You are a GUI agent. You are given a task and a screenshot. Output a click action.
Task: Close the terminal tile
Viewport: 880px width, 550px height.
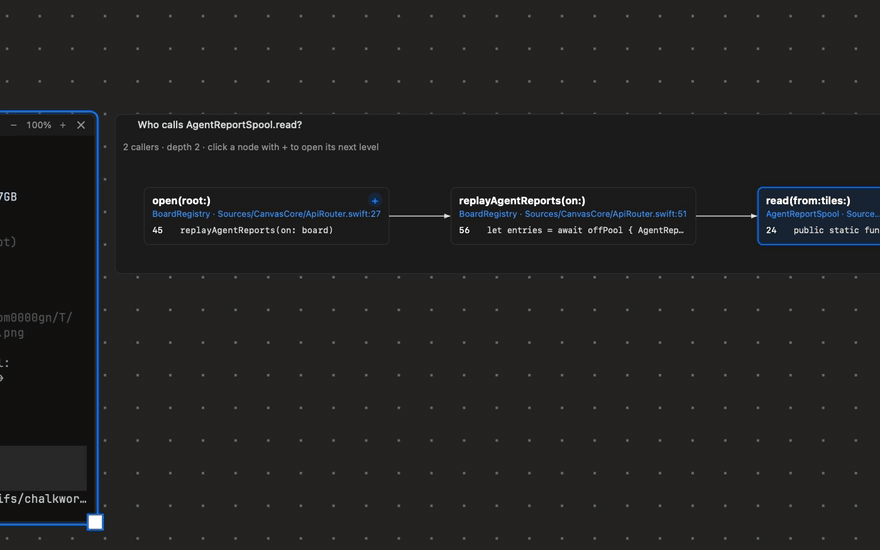pyautogui.click(x=81, y=125)
